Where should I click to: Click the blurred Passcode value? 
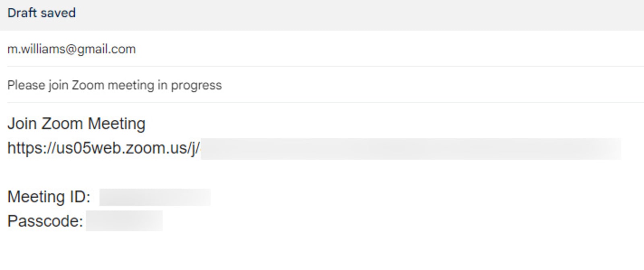click(x=124, y=221)
